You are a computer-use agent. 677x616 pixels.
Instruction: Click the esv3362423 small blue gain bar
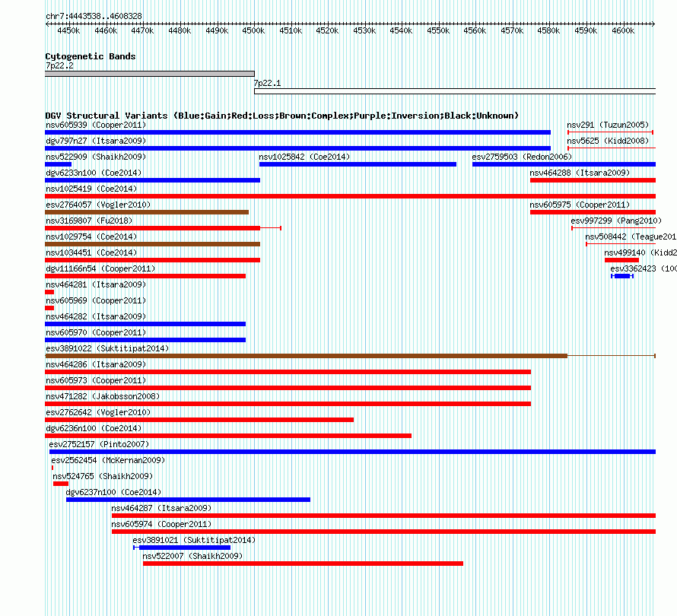pos(622,276)
